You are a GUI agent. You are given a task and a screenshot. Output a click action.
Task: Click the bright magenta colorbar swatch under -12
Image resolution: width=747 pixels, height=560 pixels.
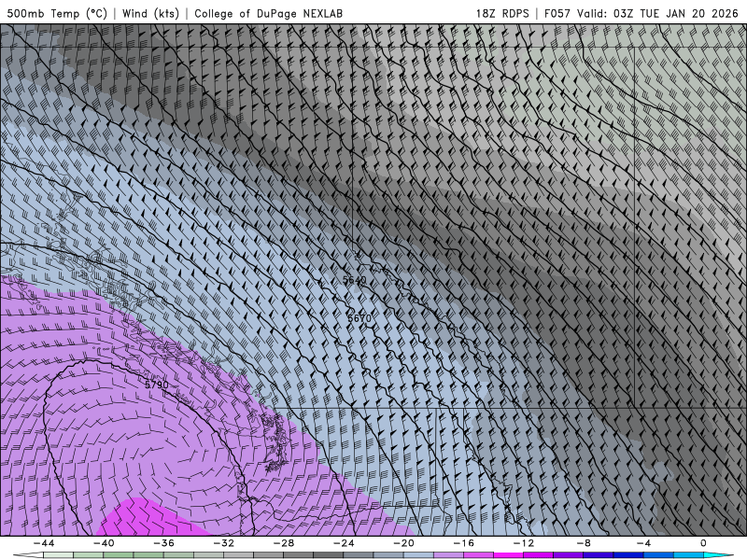pos(509,555)
